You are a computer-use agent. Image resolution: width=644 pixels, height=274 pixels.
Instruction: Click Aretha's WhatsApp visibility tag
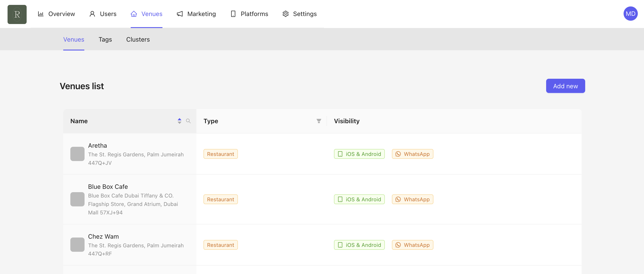(412, 154)
